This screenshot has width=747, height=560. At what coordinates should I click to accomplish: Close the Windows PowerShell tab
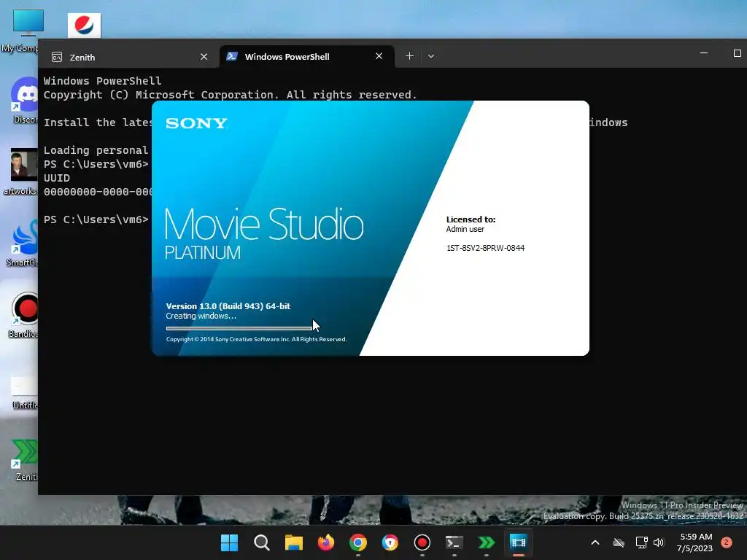point(379,56)
